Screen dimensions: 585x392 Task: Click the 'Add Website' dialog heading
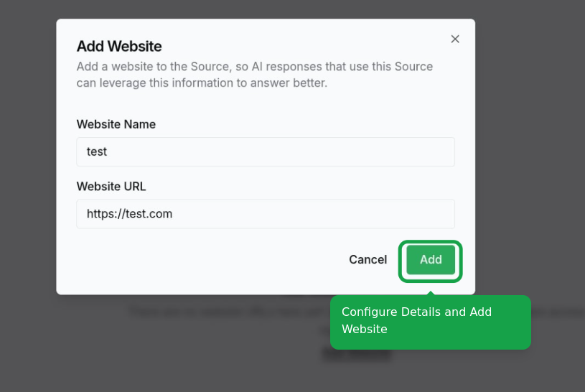(119, 46)
